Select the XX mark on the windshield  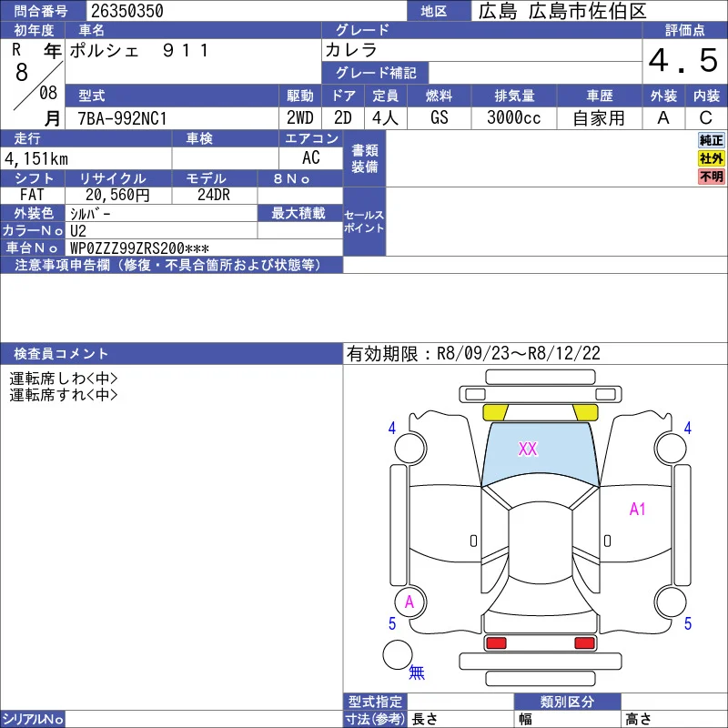point(528,449)
